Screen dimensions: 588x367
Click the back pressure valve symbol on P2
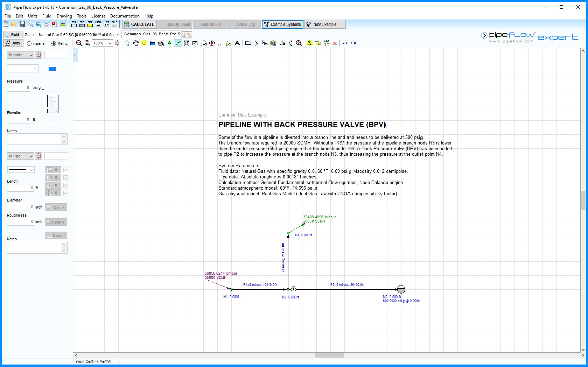[293, 289]
